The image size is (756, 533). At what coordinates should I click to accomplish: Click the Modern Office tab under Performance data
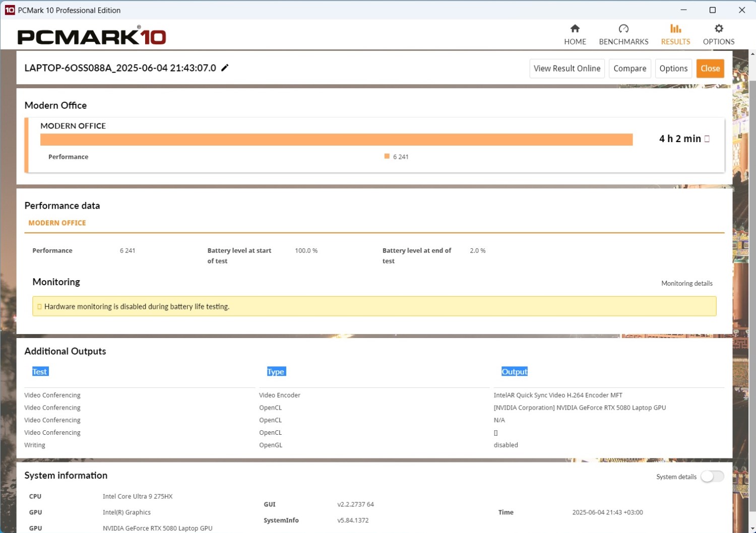click(x=57, y=223)
